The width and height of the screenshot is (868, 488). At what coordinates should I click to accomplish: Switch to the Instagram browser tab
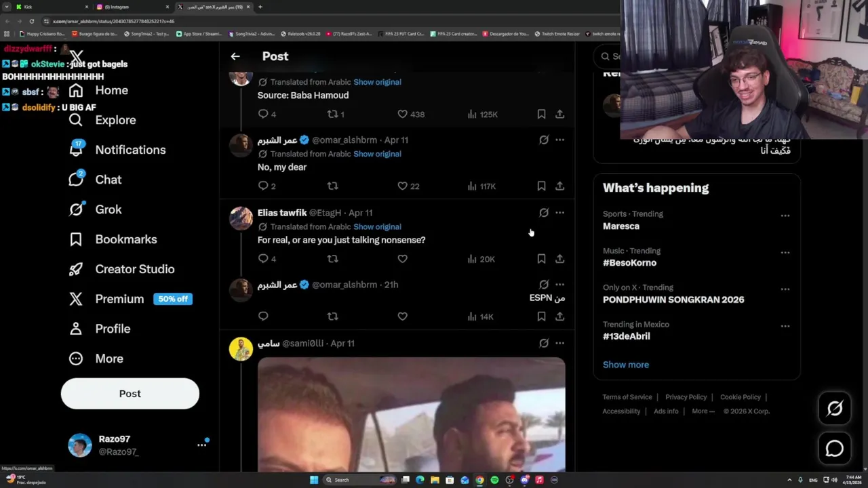pos(131,7)
